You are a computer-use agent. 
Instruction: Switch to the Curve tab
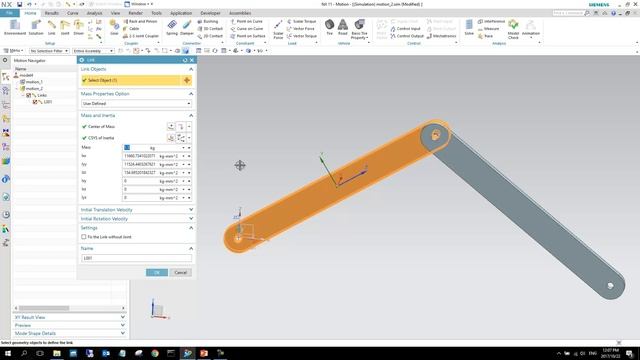(73, 13)
